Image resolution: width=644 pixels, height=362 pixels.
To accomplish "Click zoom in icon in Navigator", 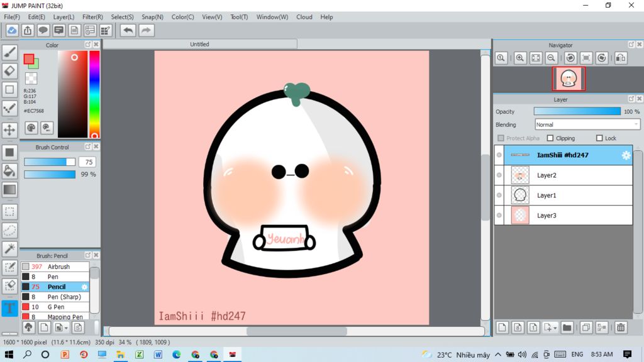I will [x=520, y=58].
